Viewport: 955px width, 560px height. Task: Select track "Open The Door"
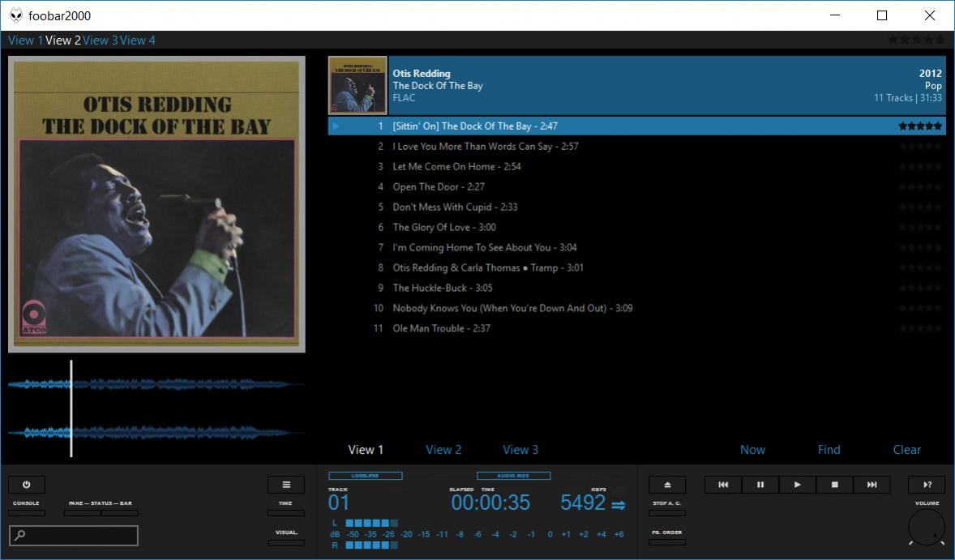636,186
